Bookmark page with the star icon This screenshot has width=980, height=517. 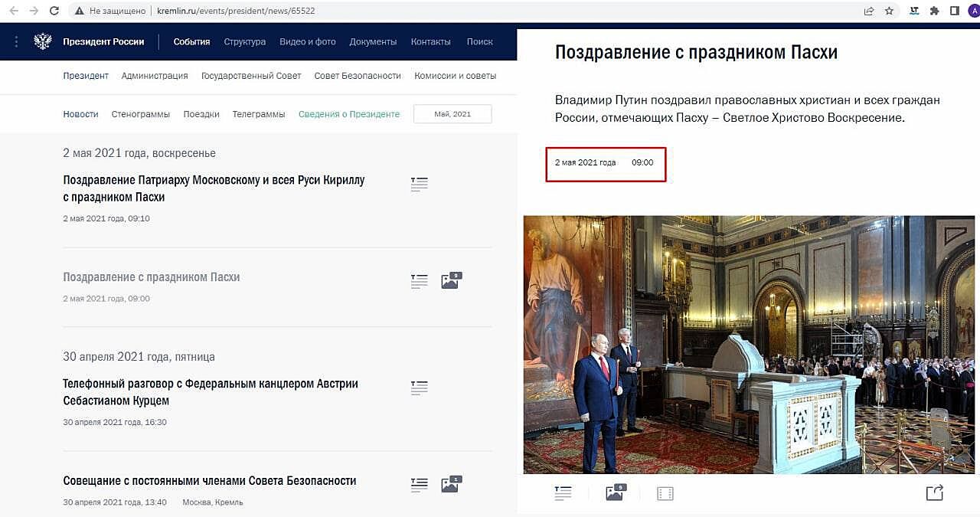tap(889, 11)
